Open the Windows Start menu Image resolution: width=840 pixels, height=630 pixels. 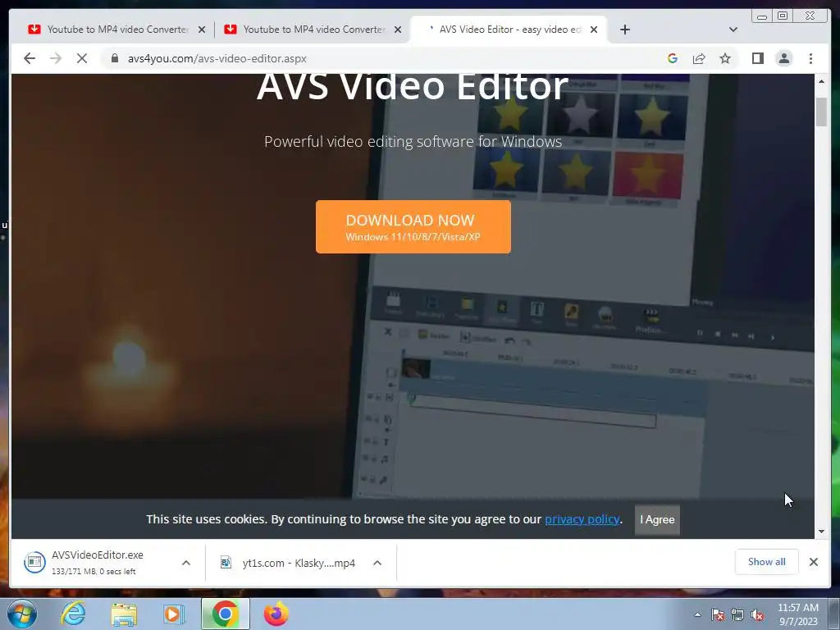coord(22,614)
